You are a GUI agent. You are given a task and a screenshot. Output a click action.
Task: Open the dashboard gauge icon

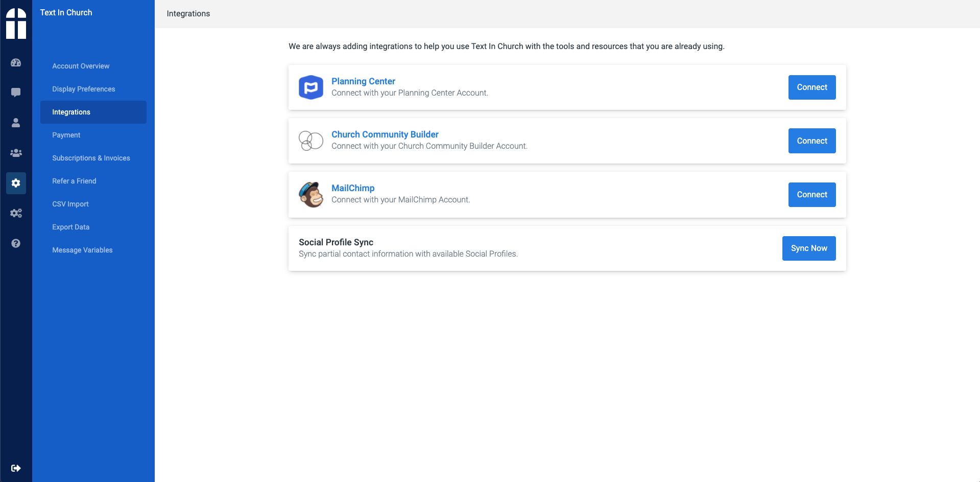pyautogui.click(x=16, y=63)
